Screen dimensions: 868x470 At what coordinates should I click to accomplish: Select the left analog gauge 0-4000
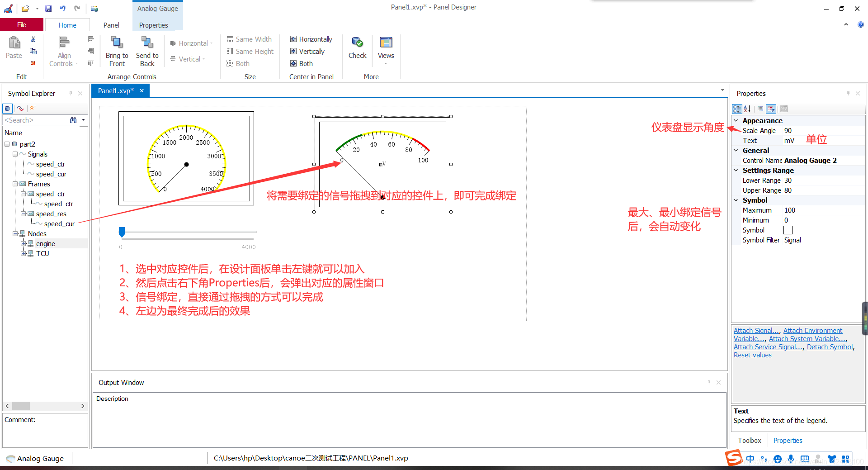coord(186,158)
